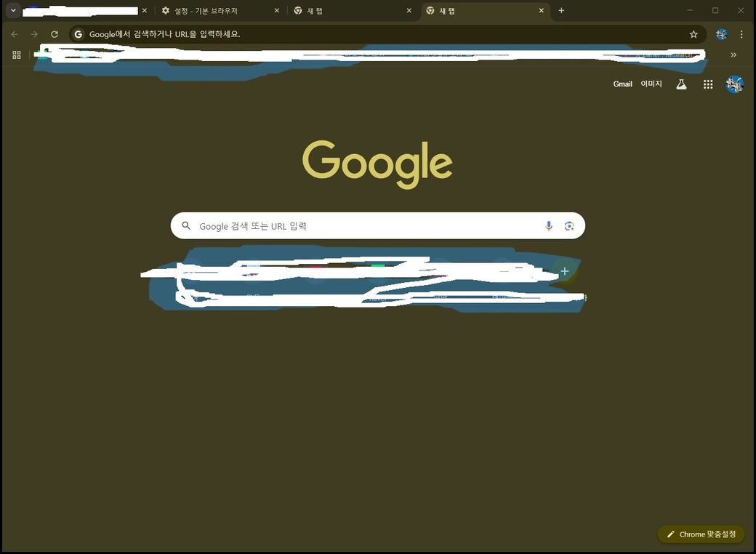Open a new tab with plus button
This screenshot has width=756, height=554.
tap(561, 11)
